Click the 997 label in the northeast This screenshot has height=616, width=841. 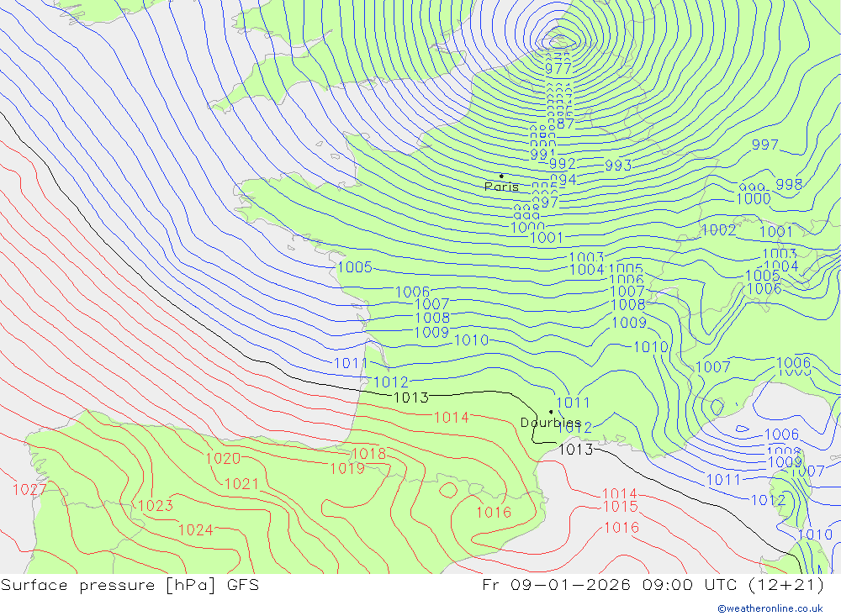pyautogui.click(x=764, y=145)
